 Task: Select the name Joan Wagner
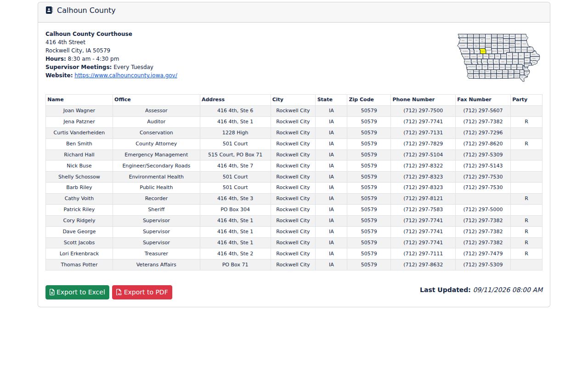pyautogui.click(x=79, y=111)
